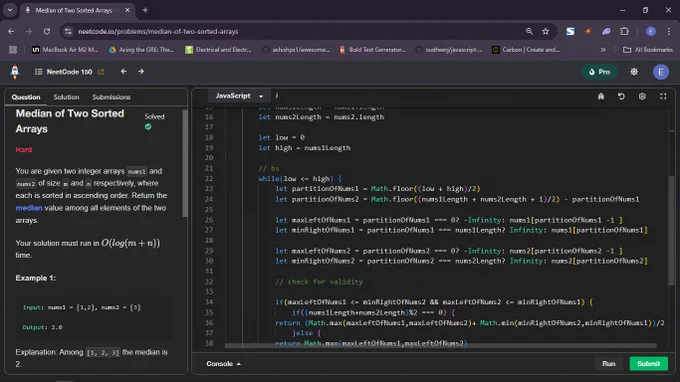Screen dimensions: 680x382
Task: Close the Median of Two Sorted Arrays tab
Action: click(127, 10)
